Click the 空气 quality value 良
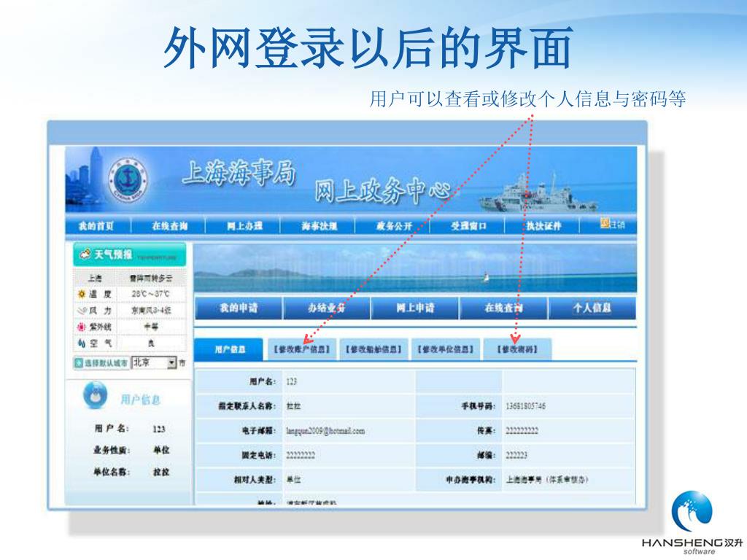The width and height of the screenshot is (747, 560). click(151, 343)
